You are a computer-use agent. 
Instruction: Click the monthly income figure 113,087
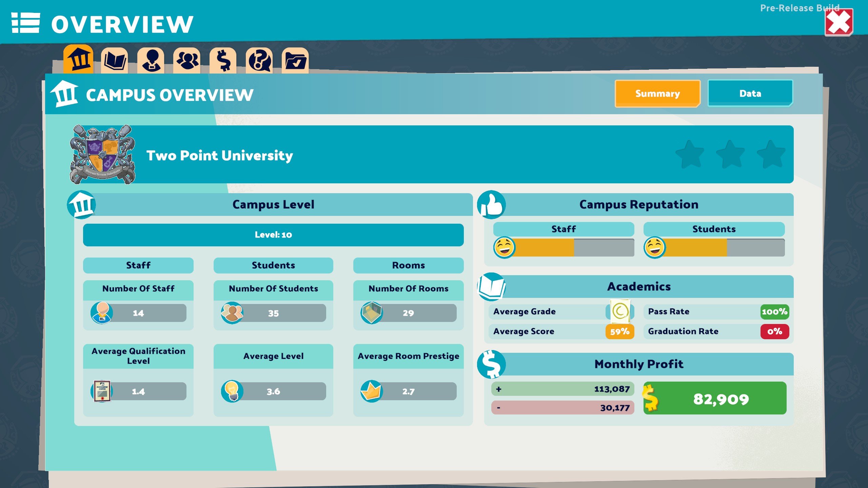click(x=612, y=389)
